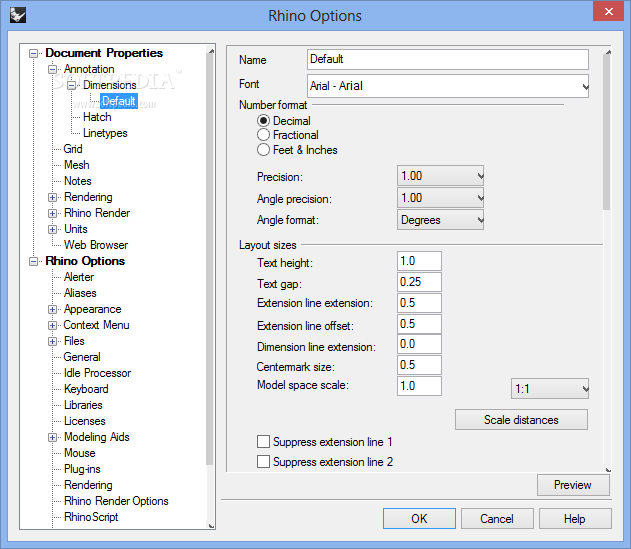The width and height of the screenshot is (631, 549).
Task: Select the Default dimension style
Action: pos(119,101)
